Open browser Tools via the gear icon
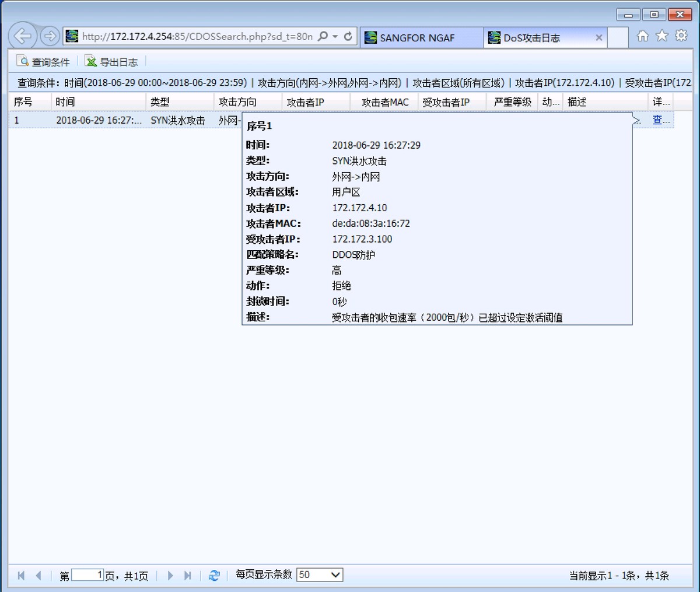700x592 pixels. pyautogui.click(x=681, y=36)
